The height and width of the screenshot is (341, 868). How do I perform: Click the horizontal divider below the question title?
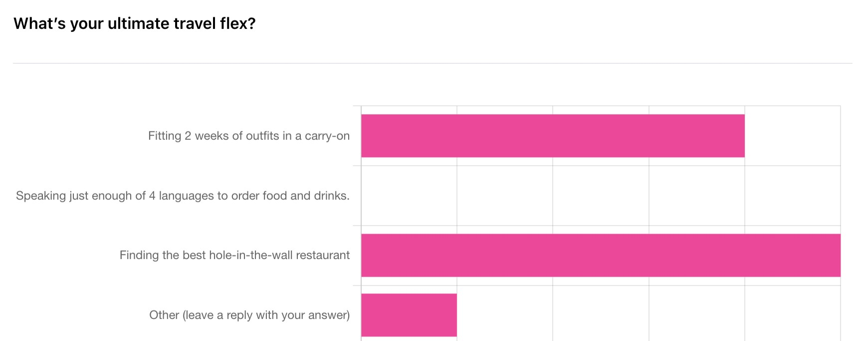point(433,63)
